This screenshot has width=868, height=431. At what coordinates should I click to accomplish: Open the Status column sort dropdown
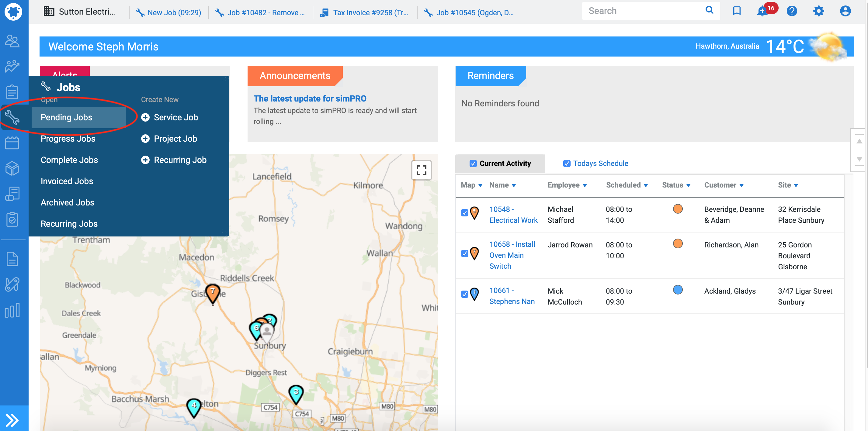[x=688, y=185]
